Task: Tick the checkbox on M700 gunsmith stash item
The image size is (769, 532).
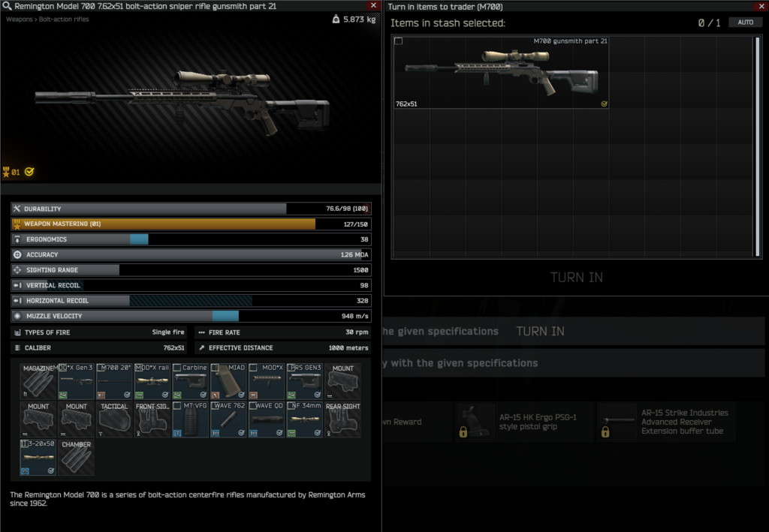Action: [x=398, y=41]
